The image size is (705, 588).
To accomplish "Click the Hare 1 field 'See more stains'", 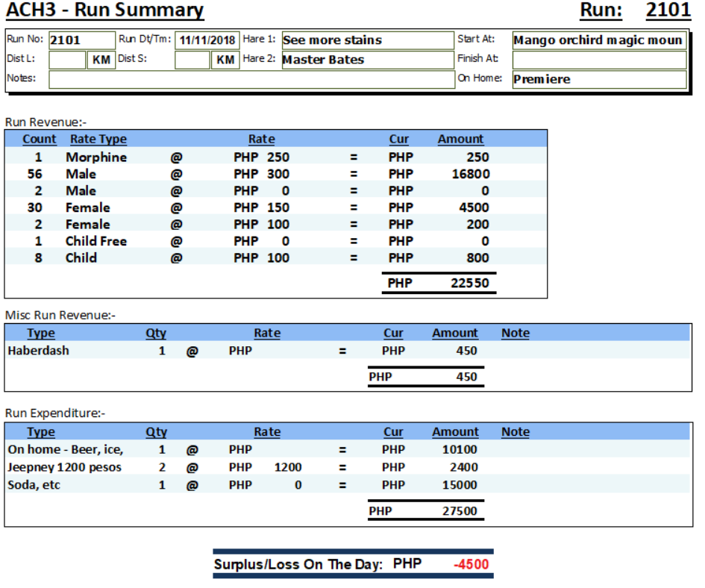I will pyautogui.click(x=367, y=40).
